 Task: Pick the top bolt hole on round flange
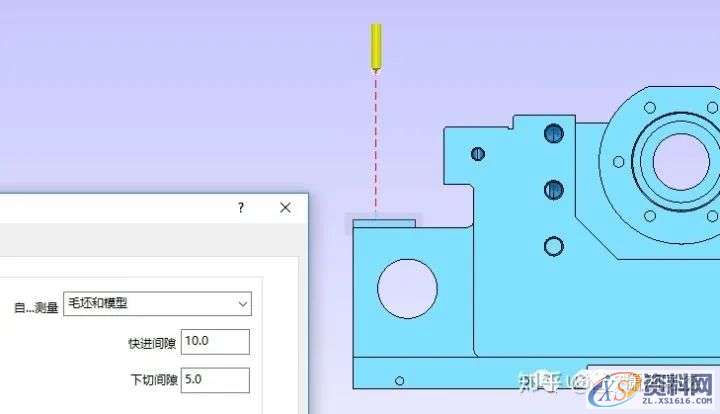click(650, 107)
